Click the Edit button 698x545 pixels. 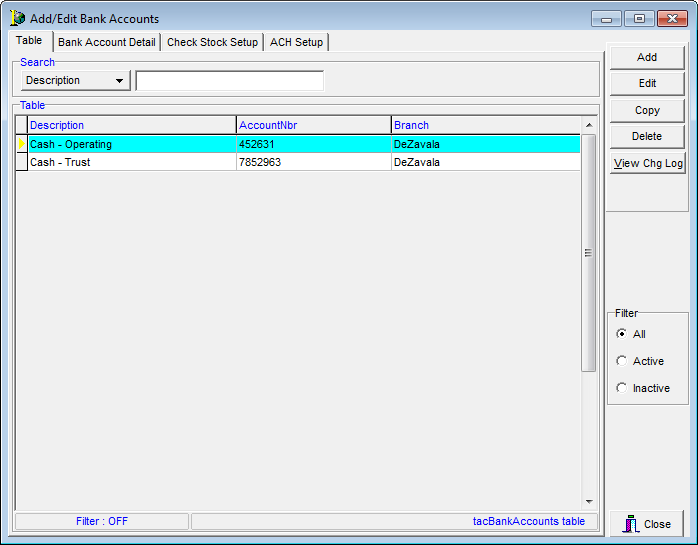647,84
